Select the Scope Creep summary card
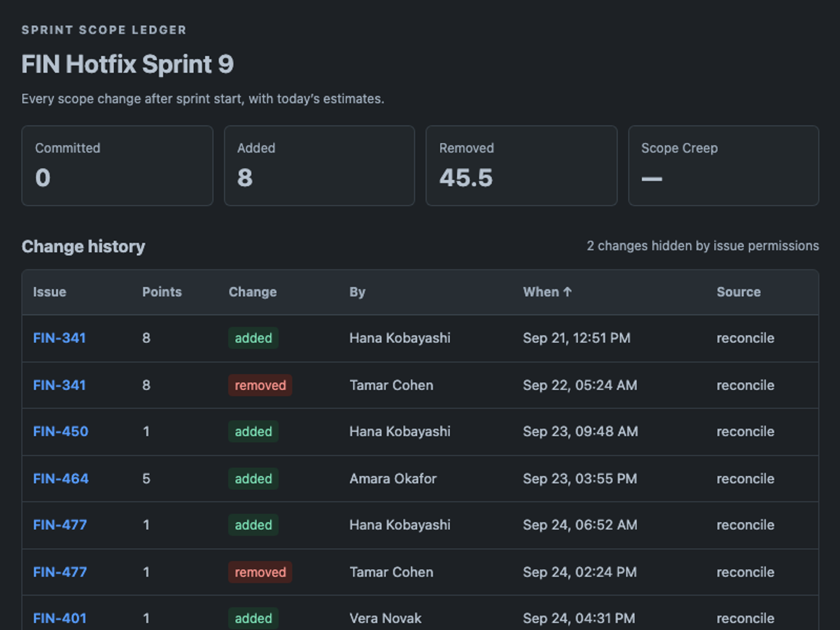This screenshot has height=630, width=840. (724, 166)
